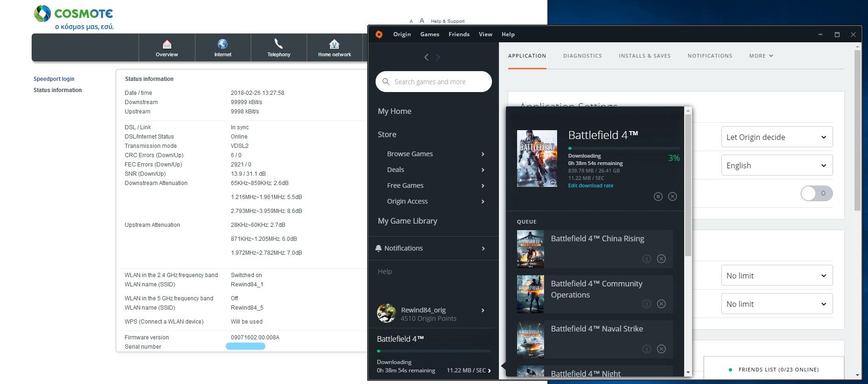Click the Cosmote logo

(x=74, y=18)
